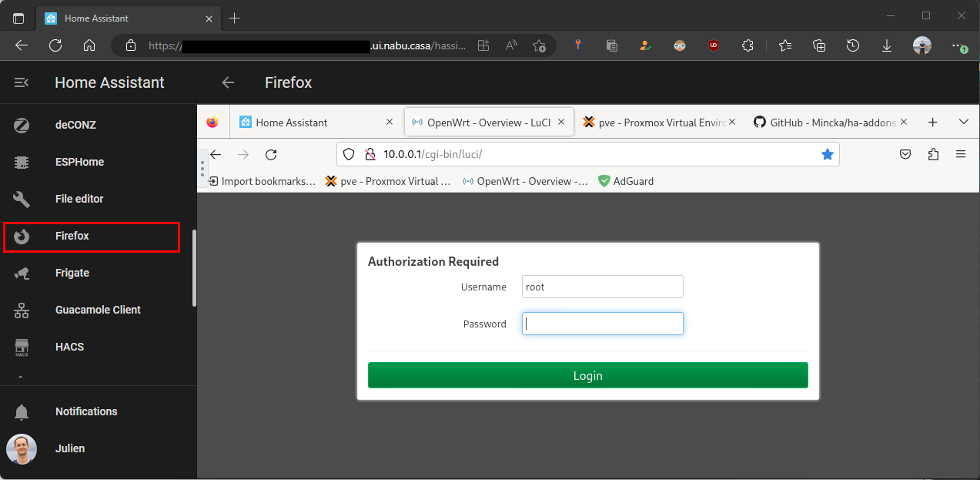Screen dimensions: 980x480
Task: Open Edge extensions puzzle icon
Action: [x=747, y=45]
